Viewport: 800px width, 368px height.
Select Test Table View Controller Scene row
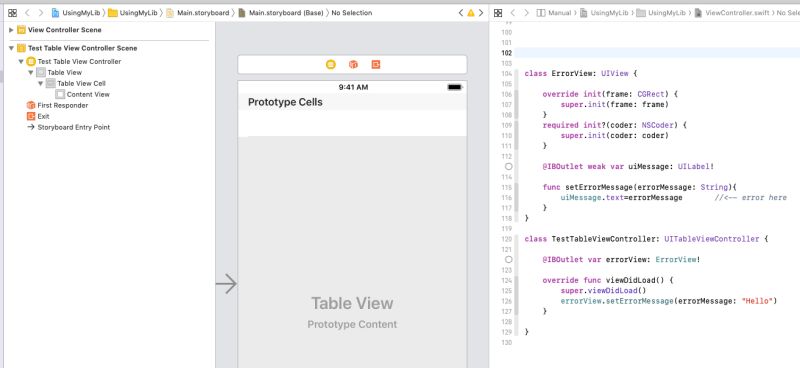[82, 48]
